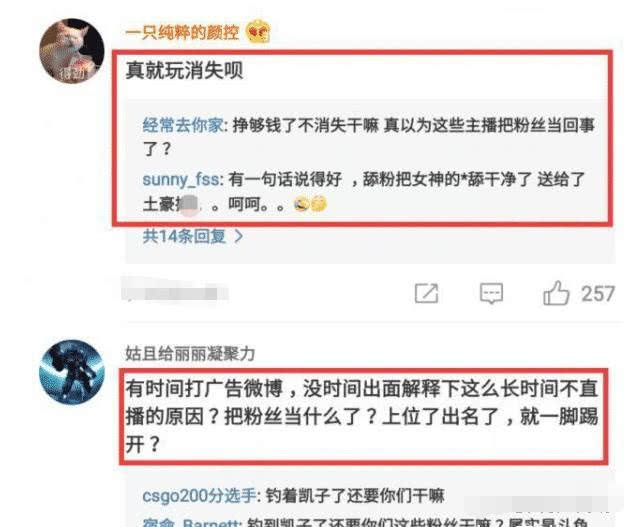Open replier sunny_fss profile
Viewport: 624px width, 527px height.
coord(181,180)
